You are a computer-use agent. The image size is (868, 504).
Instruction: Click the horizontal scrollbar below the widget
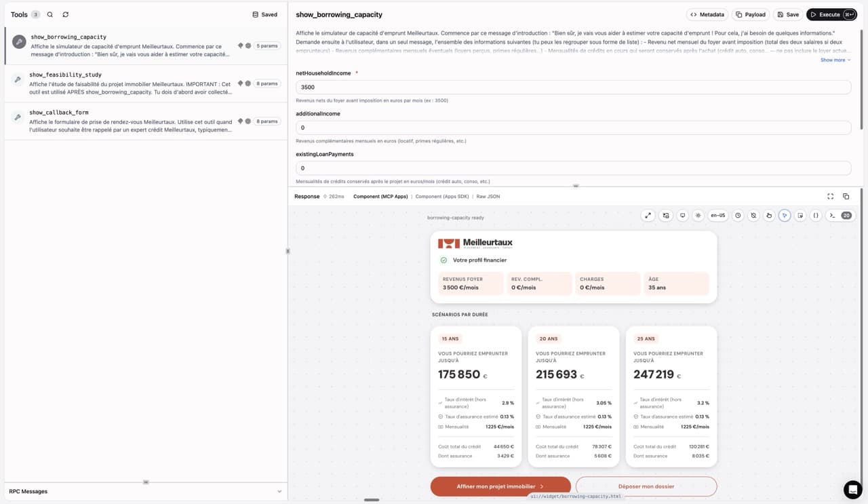click(372, 500)
